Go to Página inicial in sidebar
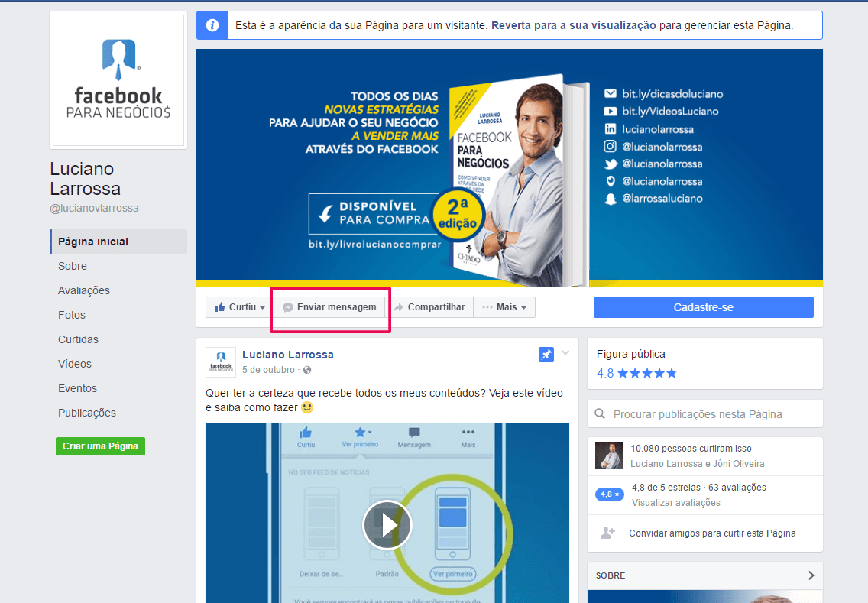Image resolution: width=868 pixels, height=603 pixels. pos(118,242)
